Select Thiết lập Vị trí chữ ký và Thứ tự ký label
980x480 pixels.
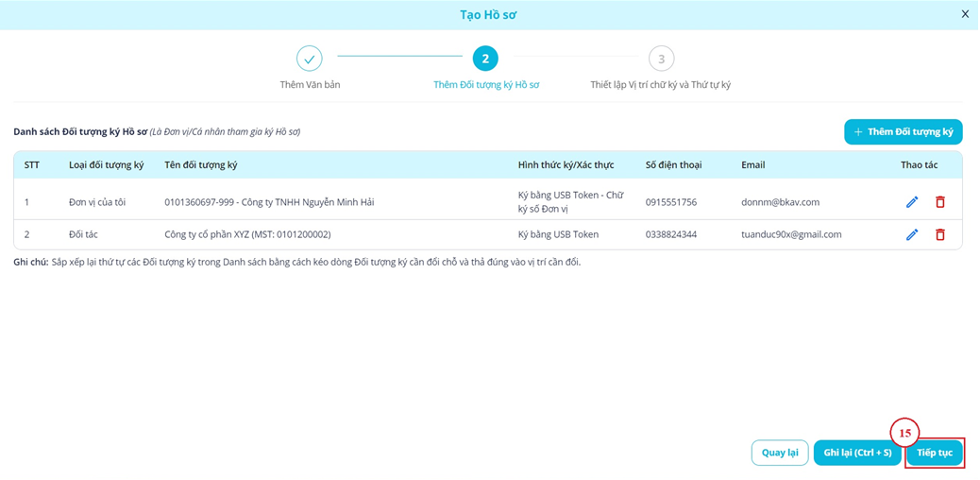[x=661, y=85]
